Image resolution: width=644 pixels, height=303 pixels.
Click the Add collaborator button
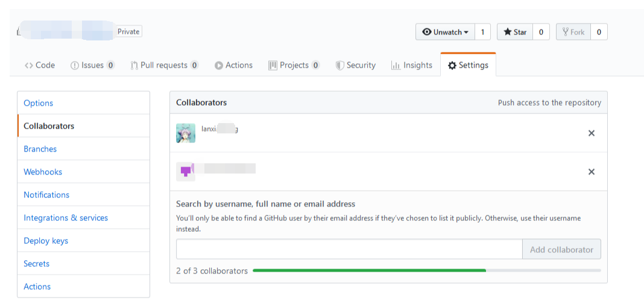561,249
